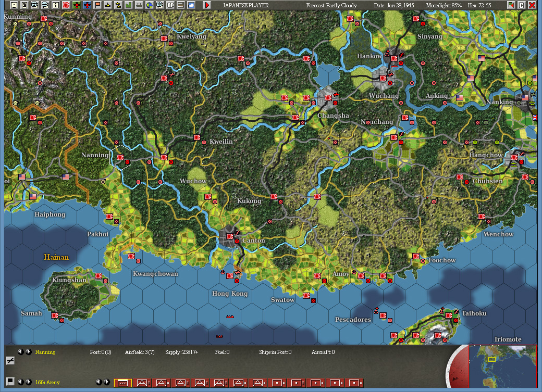Select the Japanese flag at Pakhoi
Screen dimensions: 542x392
click(109, 217)
